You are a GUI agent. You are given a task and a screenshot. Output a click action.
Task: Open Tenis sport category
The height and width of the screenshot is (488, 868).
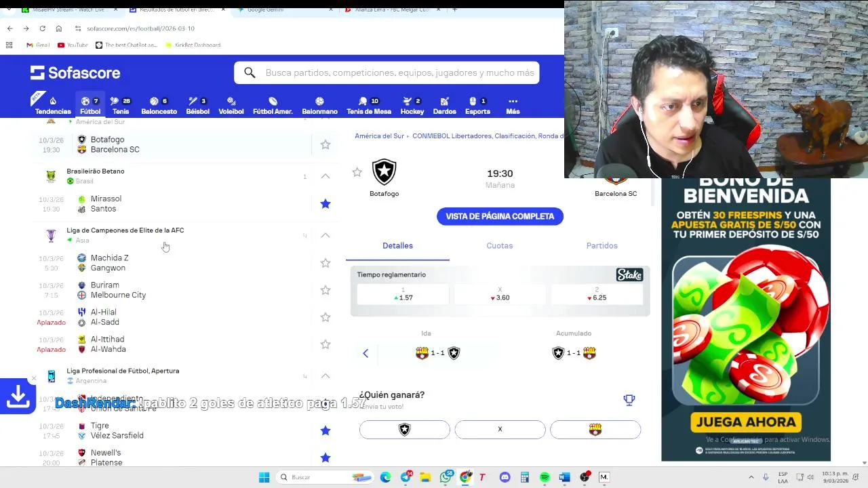[121, 106]
